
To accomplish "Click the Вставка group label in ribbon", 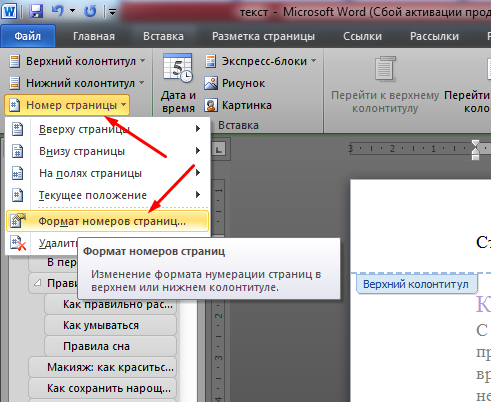I will 238,125.
